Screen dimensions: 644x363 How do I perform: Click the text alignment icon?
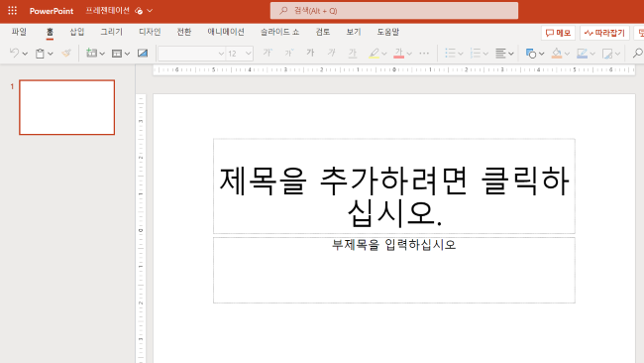pyautogui.click(x=500, y=53)
